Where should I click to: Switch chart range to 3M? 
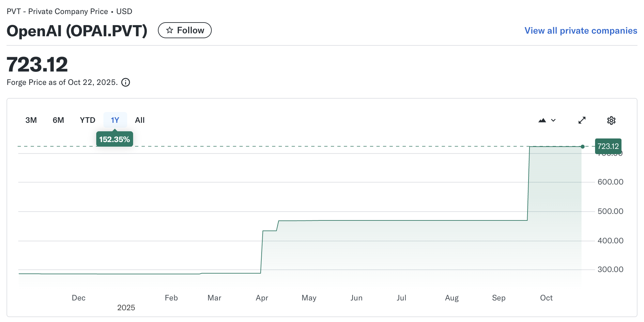pyautogui.click(x=31, y=120)
